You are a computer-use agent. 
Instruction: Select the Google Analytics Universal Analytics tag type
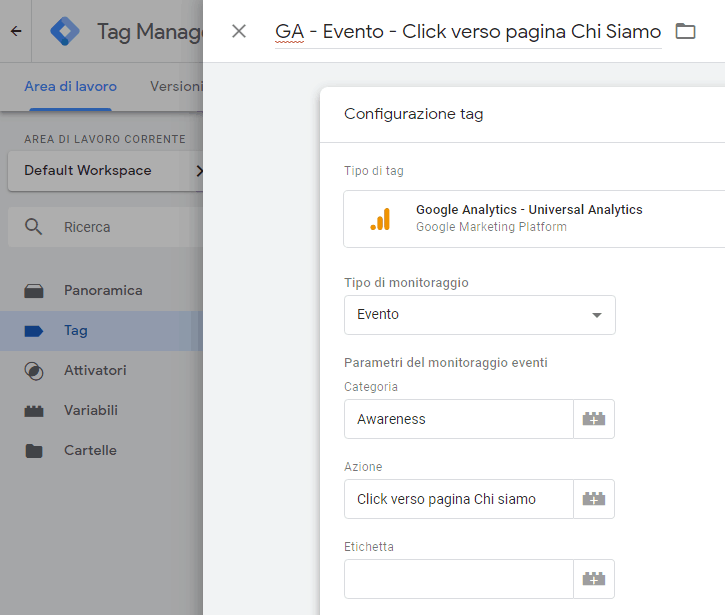(x=534, y=219)
